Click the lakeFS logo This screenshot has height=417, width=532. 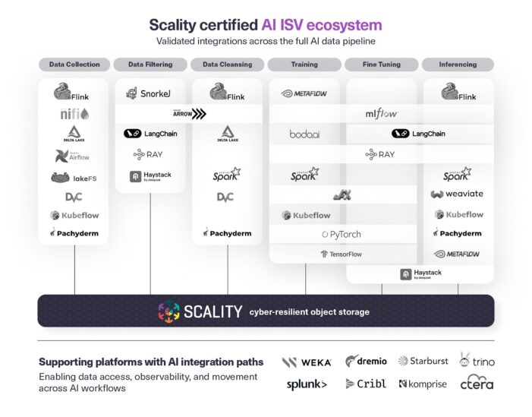coord(74,178)
